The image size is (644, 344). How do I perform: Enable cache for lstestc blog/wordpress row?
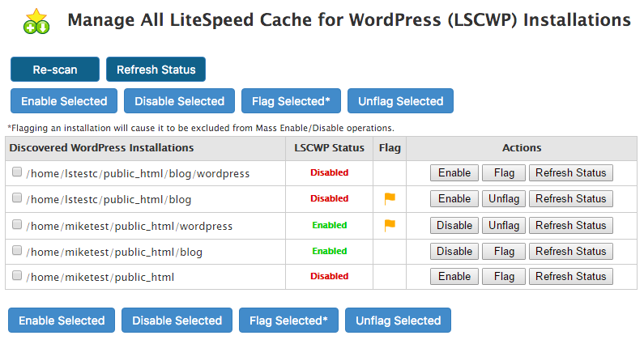tap(454, 173)
